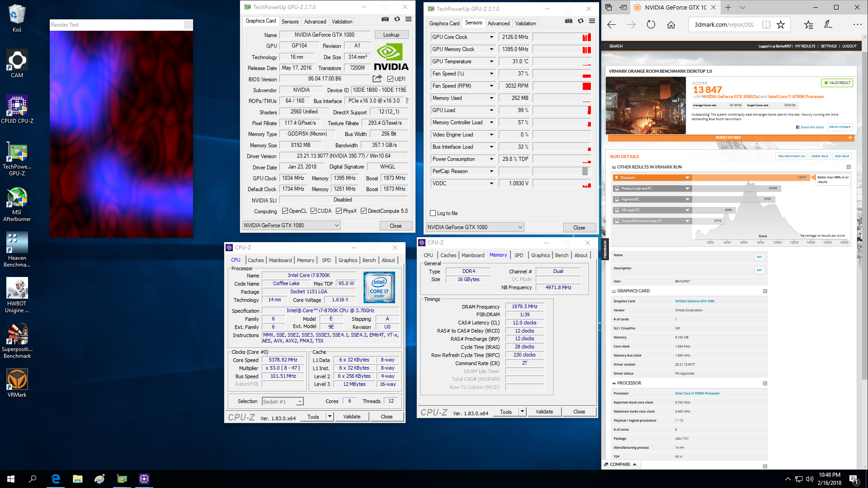Click the Orange Room benchmark thumbnail image
This screenshot has height=488, width=868.
(x=646, y=105)
